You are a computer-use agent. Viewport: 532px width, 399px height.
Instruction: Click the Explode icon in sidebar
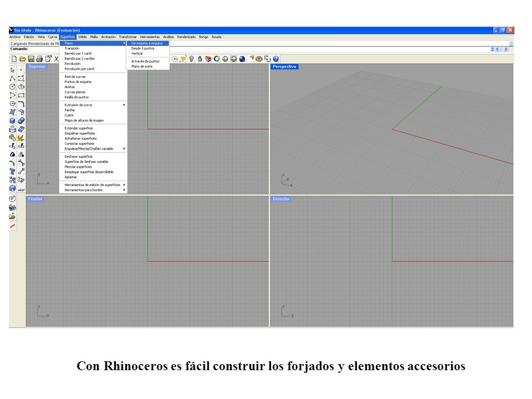(21, 138)
